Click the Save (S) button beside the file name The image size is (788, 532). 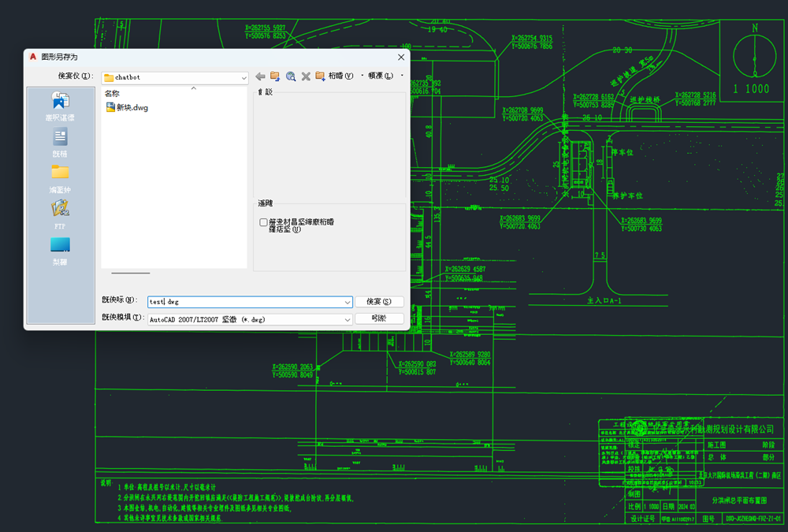coord(379,302)
